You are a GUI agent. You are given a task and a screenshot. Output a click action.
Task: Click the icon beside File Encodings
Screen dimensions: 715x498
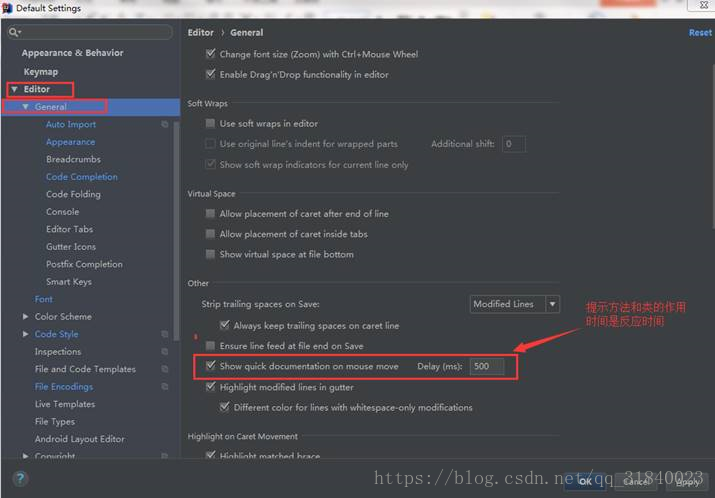[165, 387]
